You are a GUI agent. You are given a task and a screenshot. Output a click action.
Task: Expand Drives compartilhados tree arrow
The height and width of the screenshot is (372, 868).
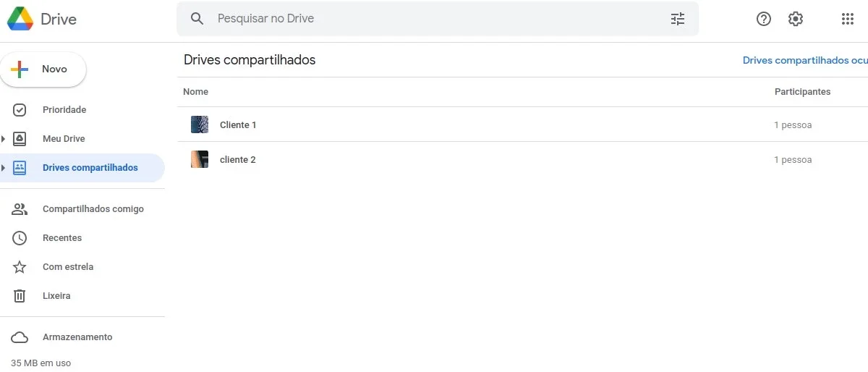coord(4,168)
